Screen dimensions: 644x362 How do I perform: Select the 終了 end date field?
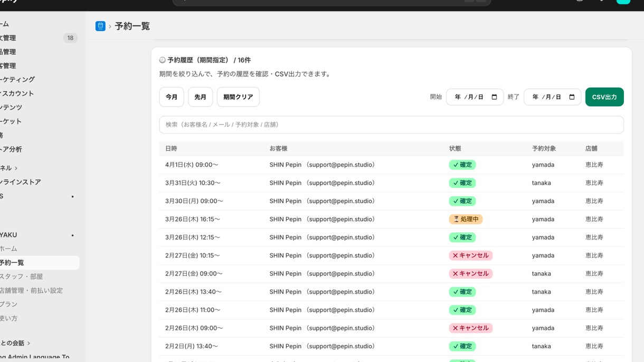552,97
